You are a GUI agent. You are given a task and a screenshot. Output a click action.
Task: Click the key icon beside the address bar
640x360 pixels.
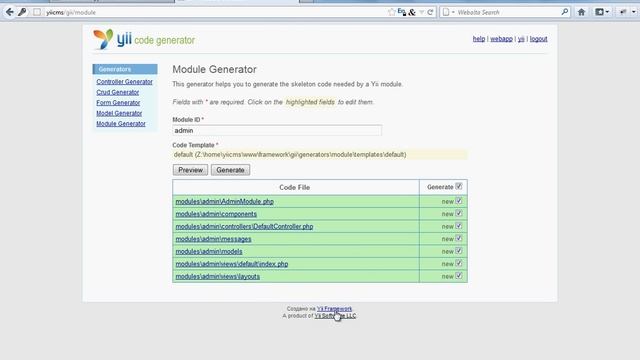[x=22, y=12]
